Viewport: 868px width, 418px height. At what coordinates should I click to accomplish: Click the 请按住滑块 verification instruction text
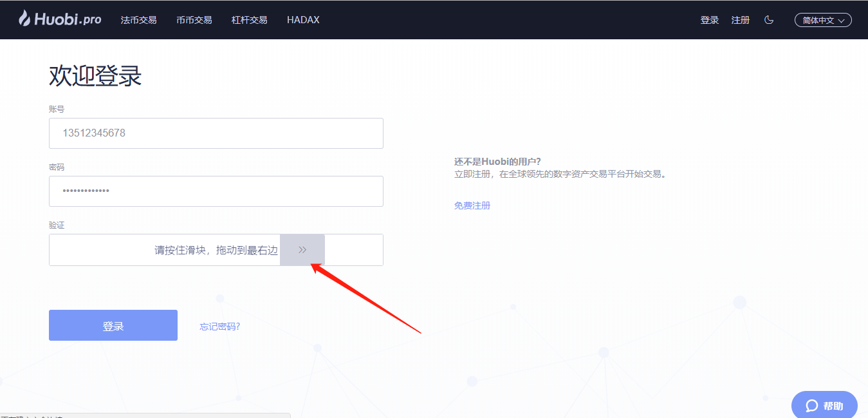coord(216,251)
